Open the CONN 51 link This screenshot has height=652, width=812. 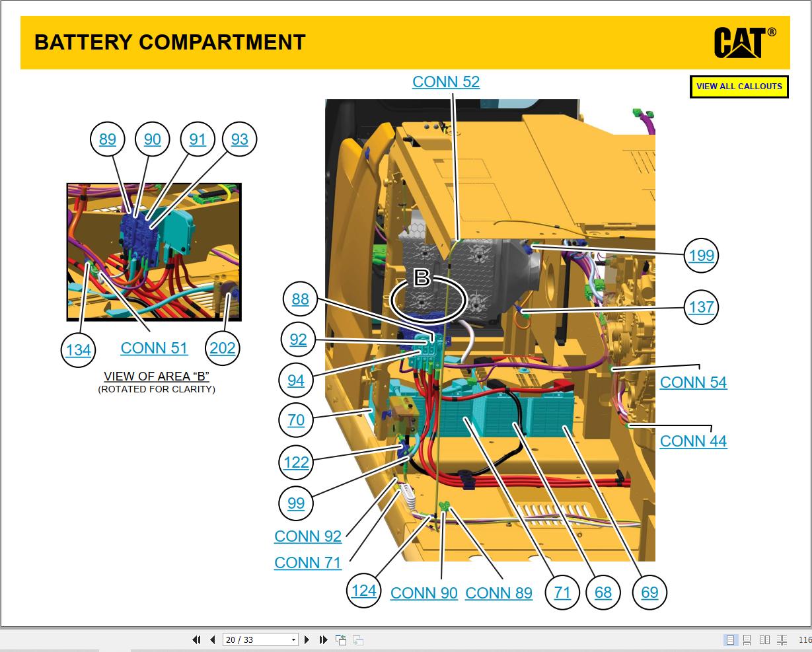[x=154, y=348]
